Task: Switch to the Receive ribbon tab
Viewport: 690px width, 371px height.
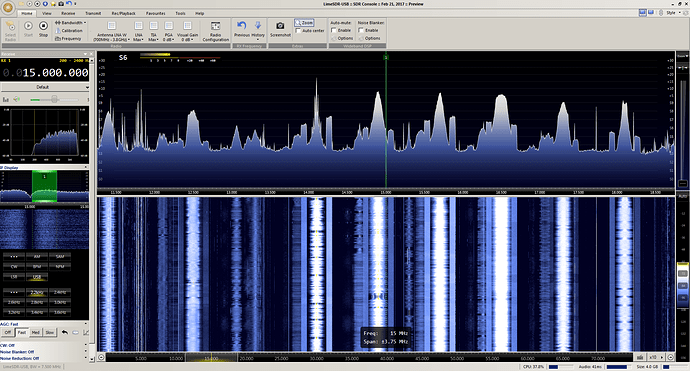Action: (68, 13)
